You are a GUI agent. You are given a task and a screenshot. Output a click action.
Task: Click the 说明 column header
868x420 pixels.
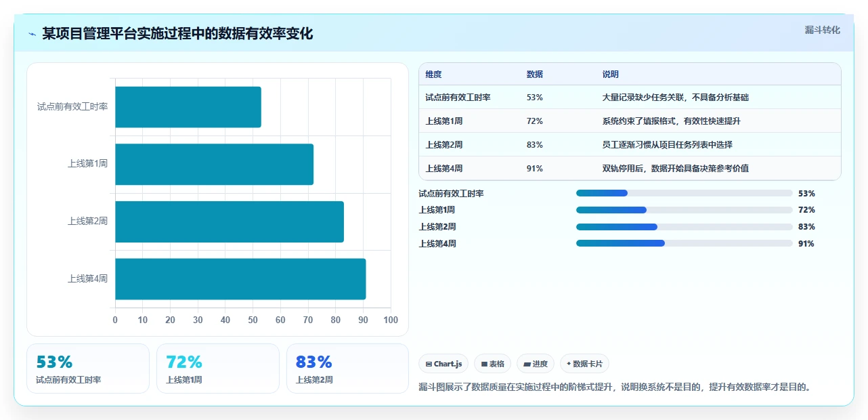[611, 75]
